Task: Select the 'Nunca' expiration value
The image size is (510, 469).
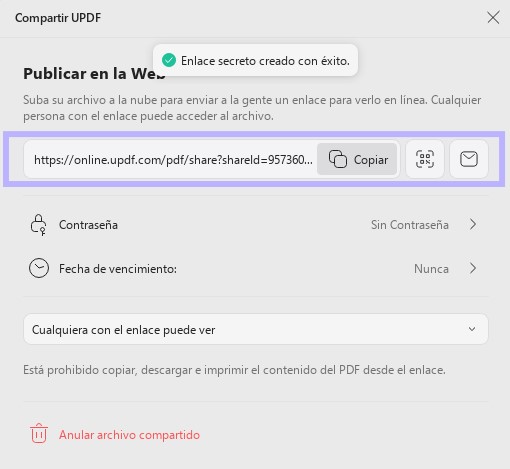Action: click(x=431, y=269)
